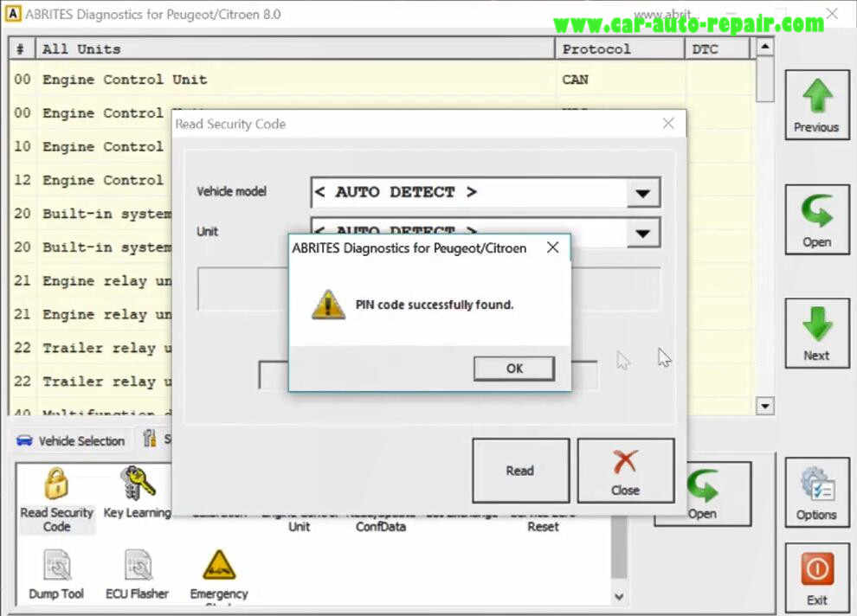
Task: Confirm the PIN code message with OK
Action: pos(513,369)
